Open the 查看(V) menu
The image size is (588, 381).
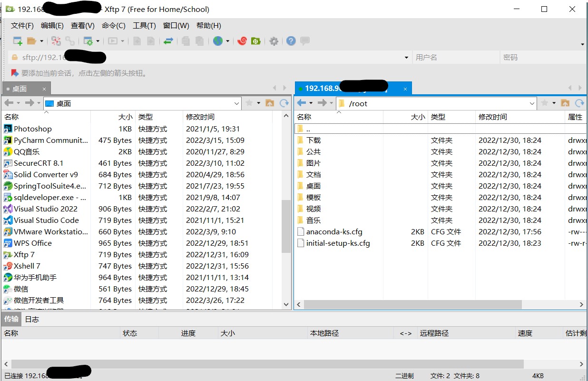pyautogui.click(x=83, y=26)
